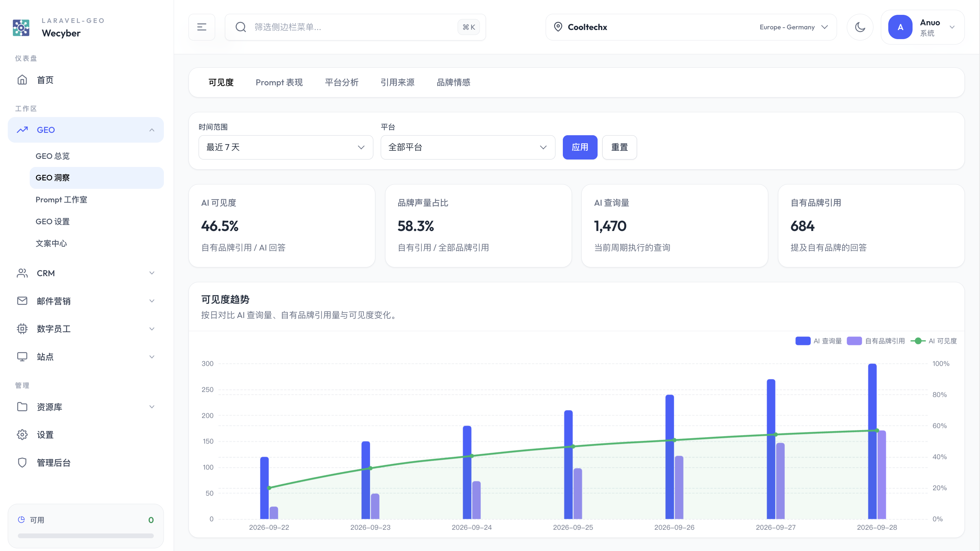Click the 重置 reset button
Screen dimensions: 980x551
[x=619, y=147]
